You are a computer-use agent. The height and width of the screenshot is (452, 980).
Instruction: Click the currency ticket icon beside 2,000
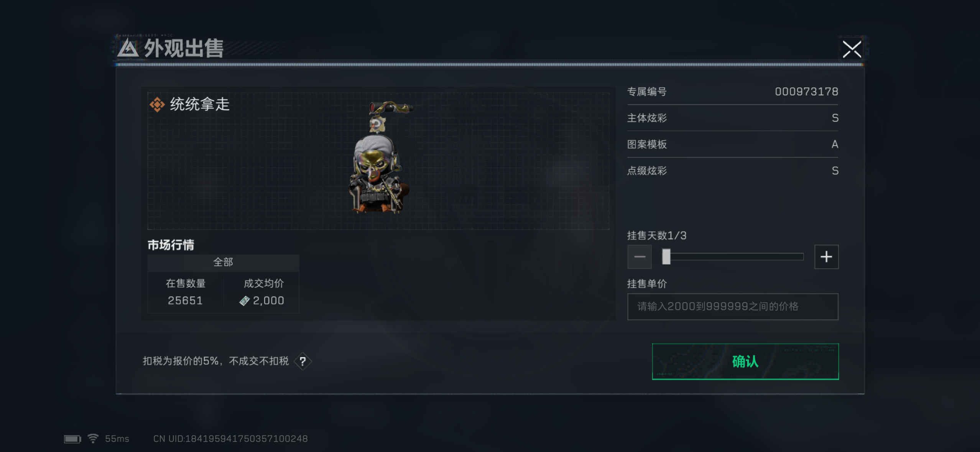244,301
